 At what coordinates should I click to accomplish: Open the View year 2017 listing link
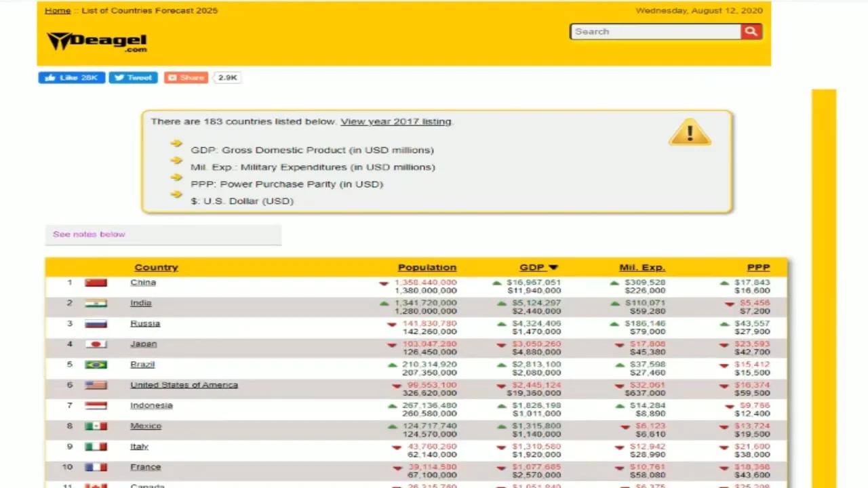pyautogui.click(x=395, y=121)
